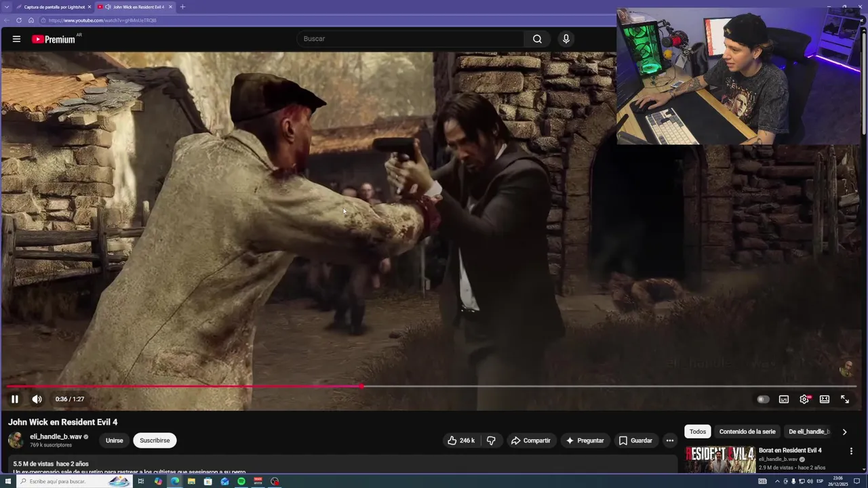Screen dimensions: 868x488
Task: Mute the tab via its speaker icon
Action: click(108, 7)
